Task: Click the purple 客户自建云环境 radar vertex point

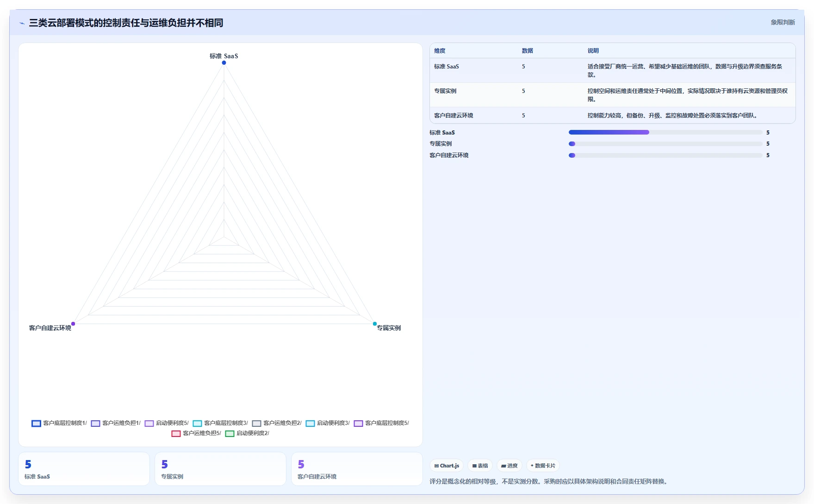Action: point(73,324)
